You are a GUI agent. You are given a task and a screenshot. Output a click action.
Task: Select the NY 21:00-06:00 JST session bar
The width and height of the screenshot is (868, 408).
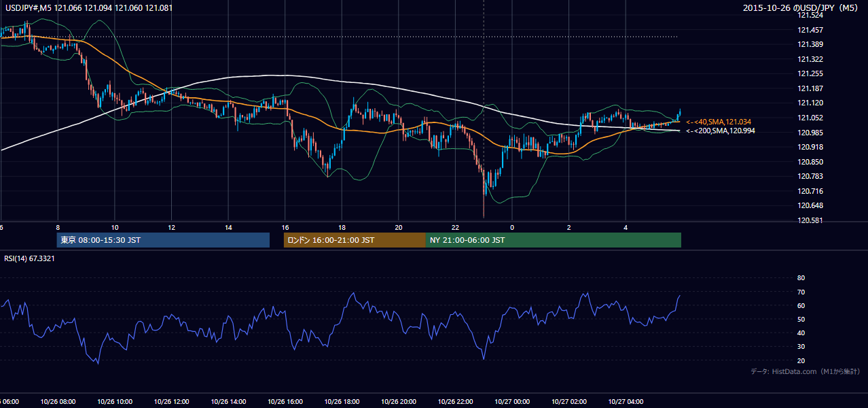click(x=554, y=240)
